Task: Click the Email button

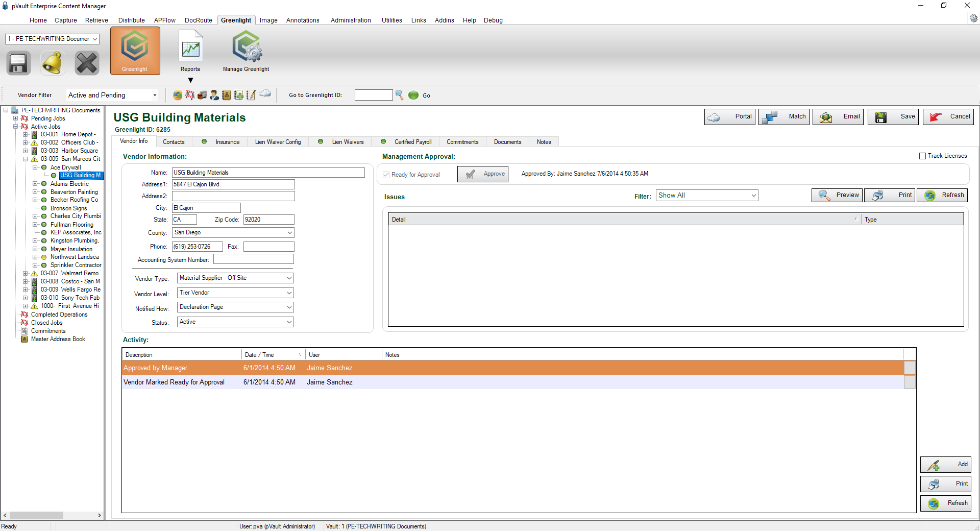Action: (x=839, y=117)
